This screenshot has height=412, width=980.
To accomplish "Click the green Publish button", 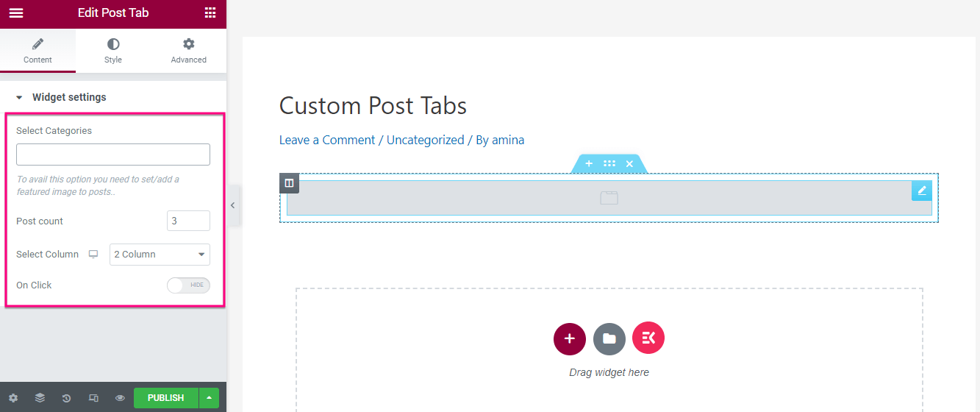I will [166, 398].
